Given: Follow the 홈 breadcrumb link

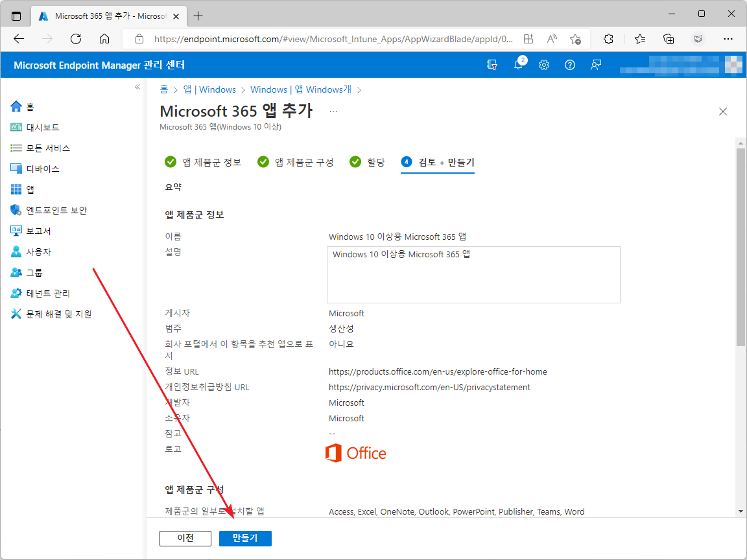Looking at the screenshot, I should coord(164,89).
